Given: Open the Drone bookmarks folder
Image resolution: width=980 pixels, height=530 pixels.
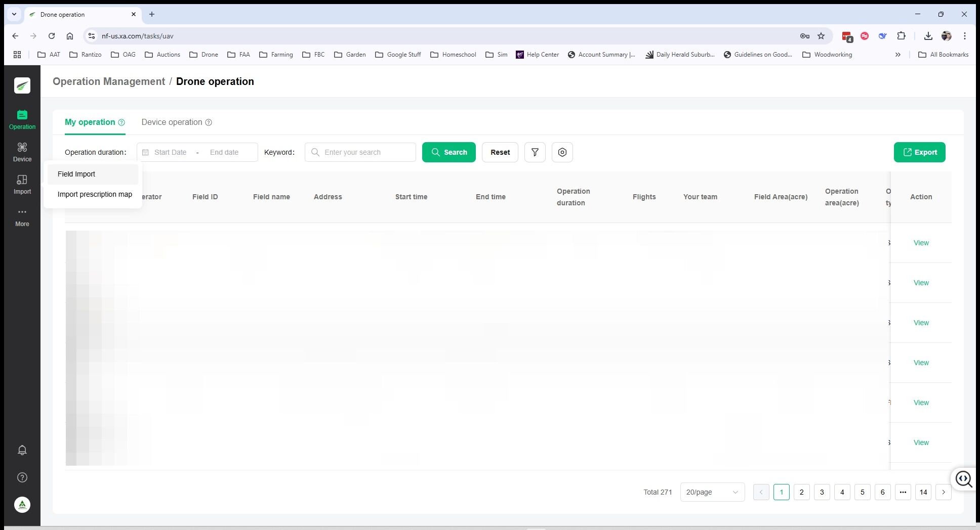Looking at the screenshot, I should (x=203, y=55).
